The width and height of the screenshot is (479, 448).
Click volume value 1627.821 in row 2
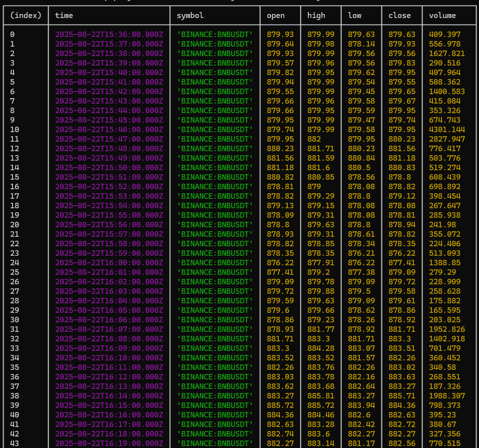click(447, 54)
